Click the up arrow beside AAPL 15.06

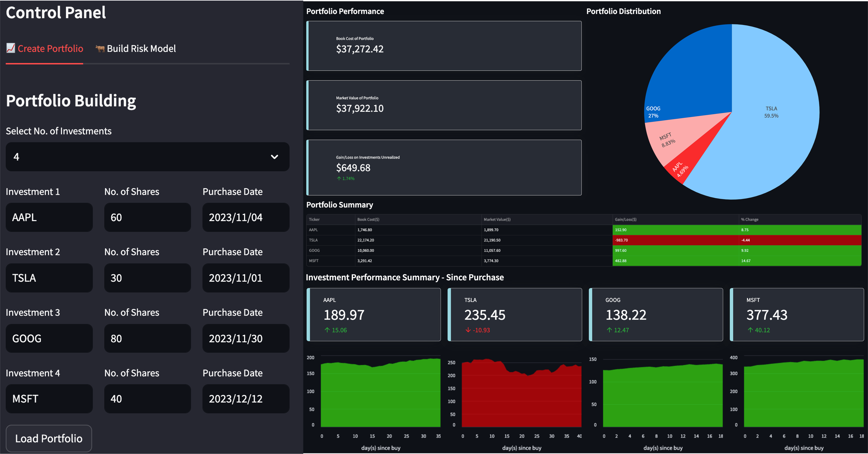[327, 330]
